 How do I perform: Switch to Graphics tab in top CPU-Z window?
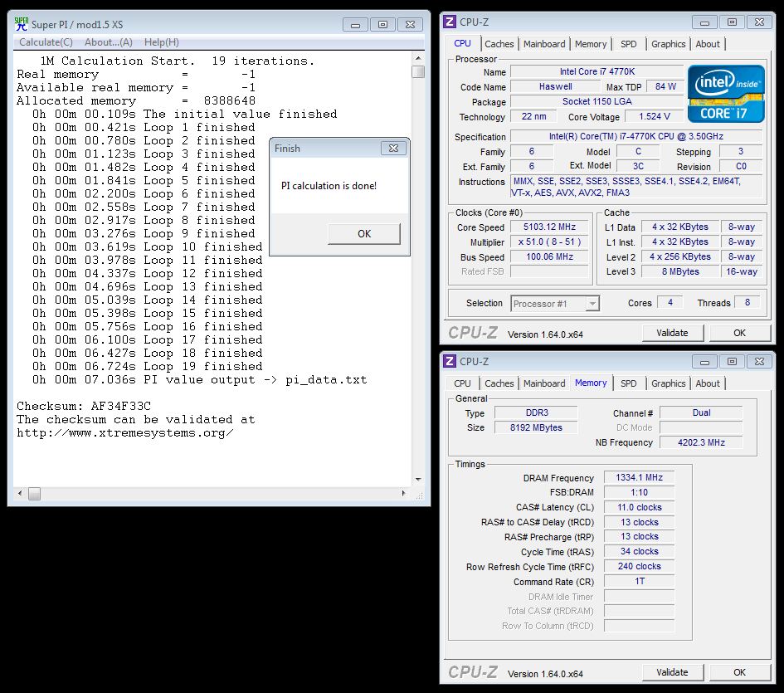(x=668, y=44)
